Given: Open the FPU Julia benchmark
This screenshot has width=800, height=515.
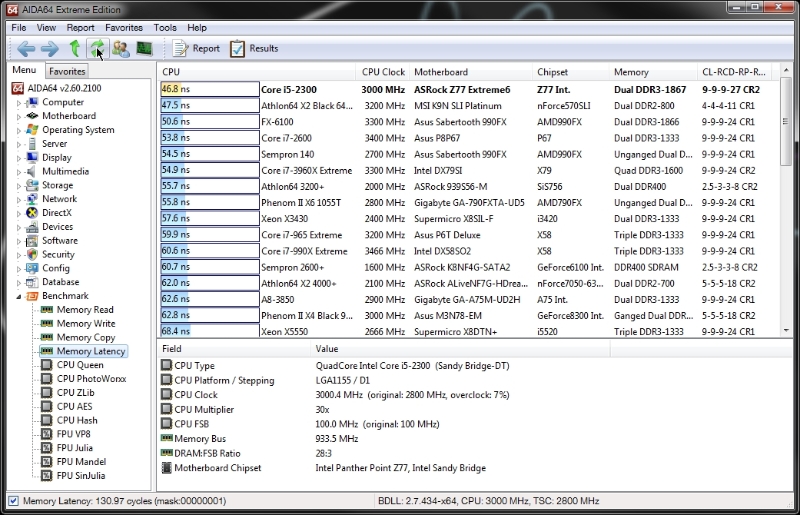Looking at the screenshot, I should [74, 448].
